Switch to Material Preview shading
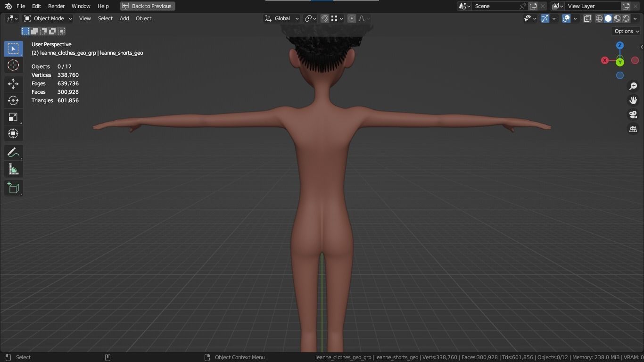644x362 pixels. (x=617, y=18)
